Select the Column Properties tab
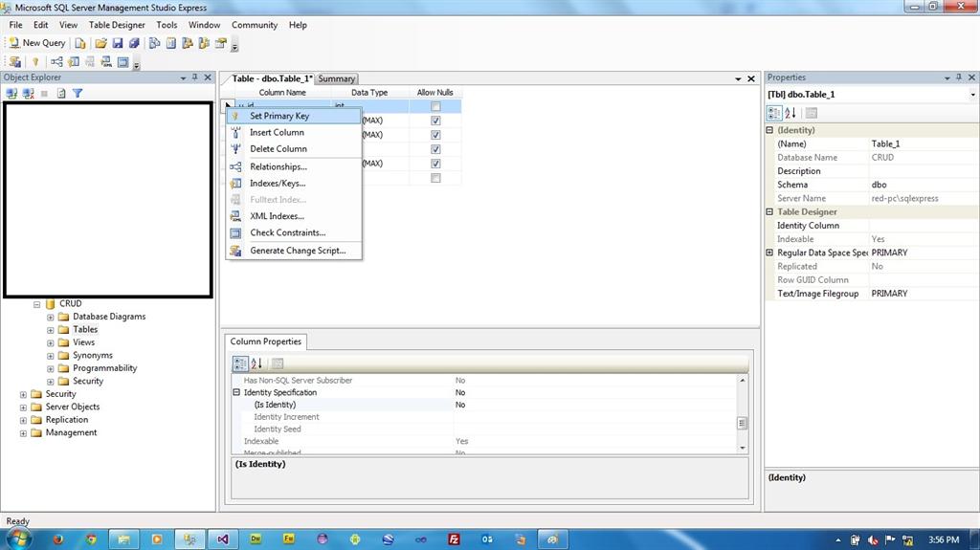 coord(266,341)
